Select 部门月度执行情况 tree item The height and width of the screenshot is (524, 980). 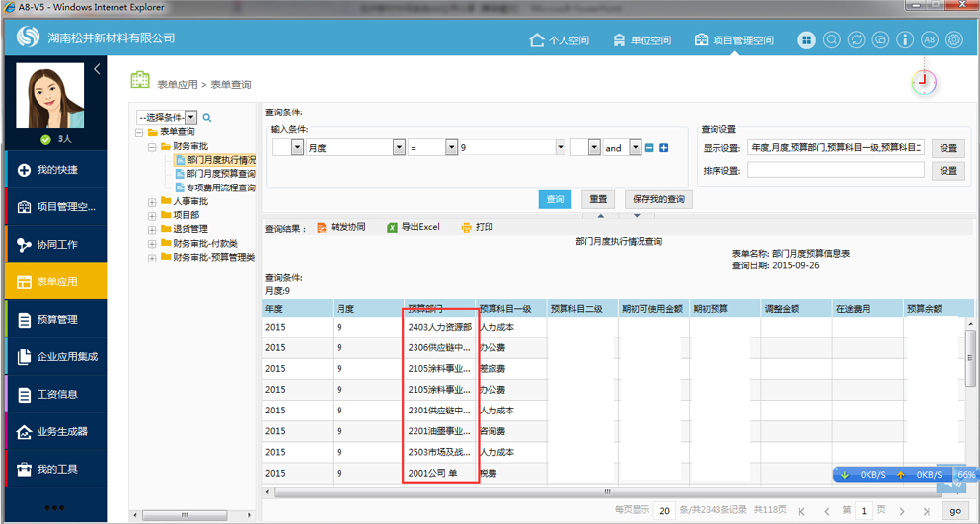point(215,160)
